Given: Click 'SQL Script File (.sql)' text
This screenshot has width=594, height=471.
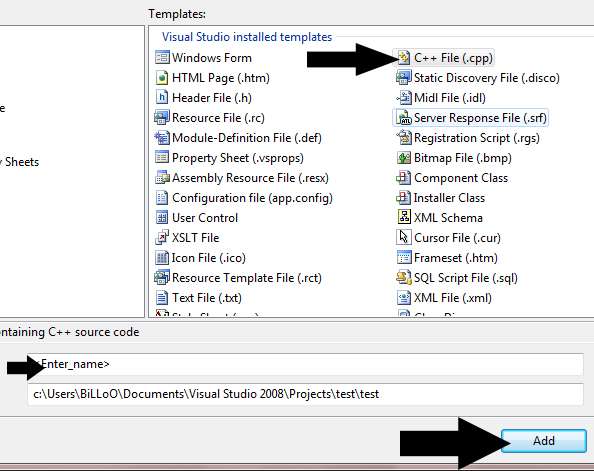Looking at the screenshot, I should [466, 278].
